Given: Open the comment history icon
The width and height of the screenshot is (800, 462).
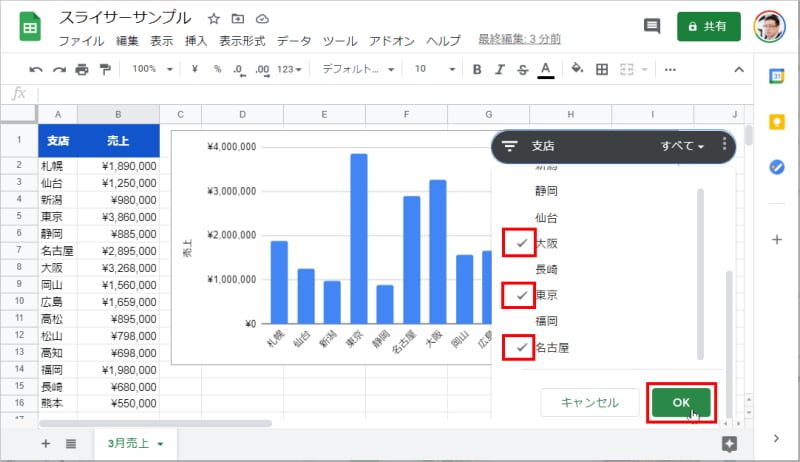Looking at the screenshot, I should coord(652,26).
